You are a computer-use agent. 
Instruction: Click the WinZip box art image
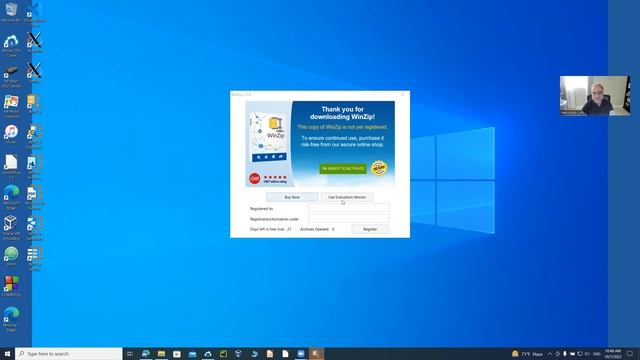(269, 137)
